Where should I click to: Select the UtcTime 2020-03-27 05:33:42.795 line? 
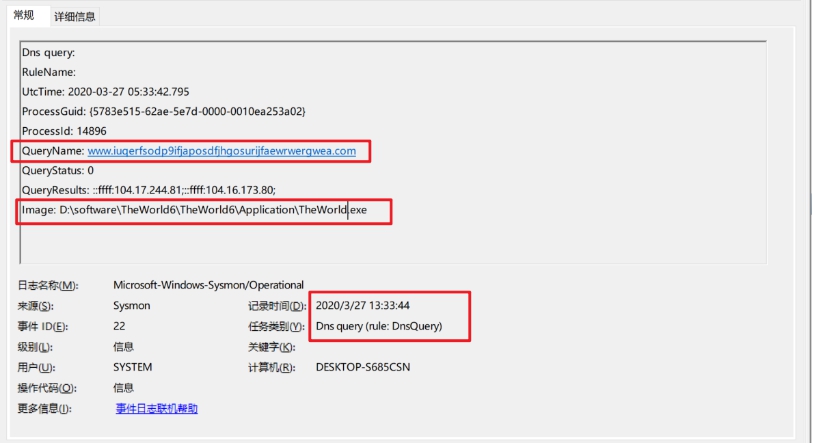tap(106, 92)
